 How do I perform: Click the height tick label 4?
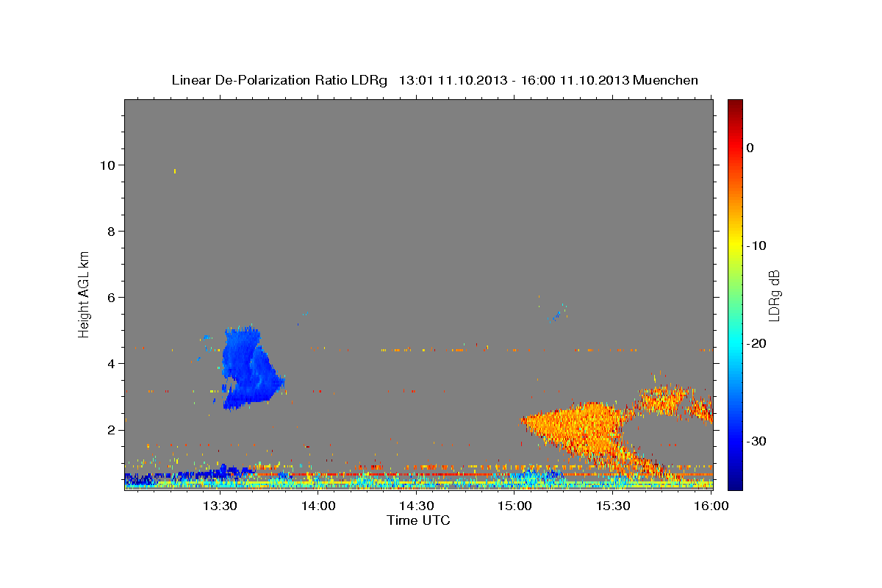(x=112, y=363)
